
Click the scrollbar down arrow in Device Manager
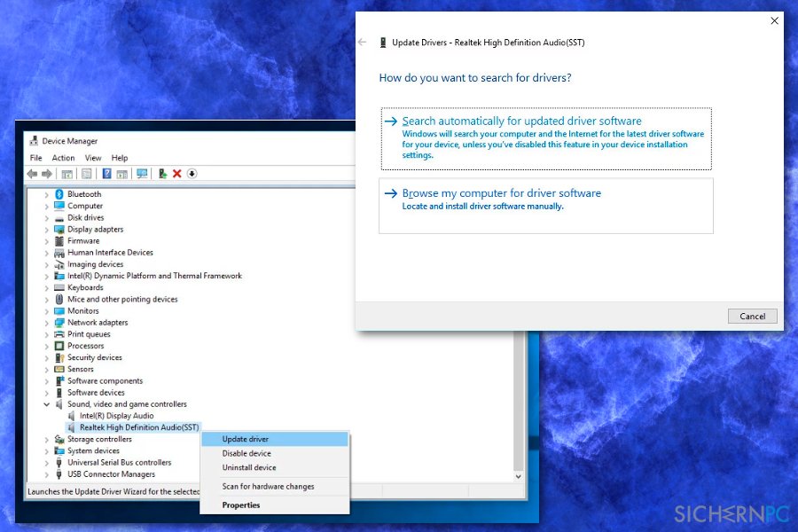[518, 476]
